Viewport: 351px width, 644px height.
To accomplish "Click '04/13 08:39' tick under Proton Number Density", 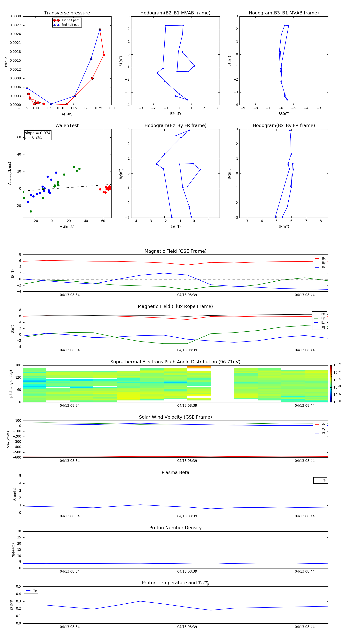I will pyautogui.click(x=187, y=571).
